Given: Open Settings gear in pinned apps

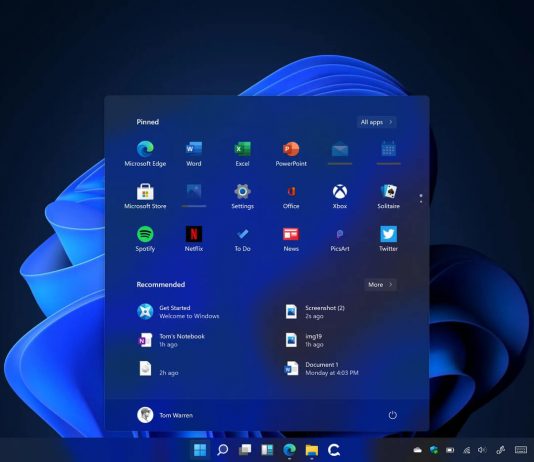Looking at the screenshot, I should pos(242,196).
